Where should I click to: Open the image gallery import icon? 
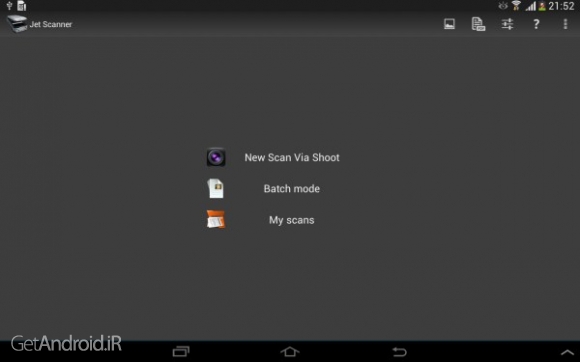[x=449, y=24]
